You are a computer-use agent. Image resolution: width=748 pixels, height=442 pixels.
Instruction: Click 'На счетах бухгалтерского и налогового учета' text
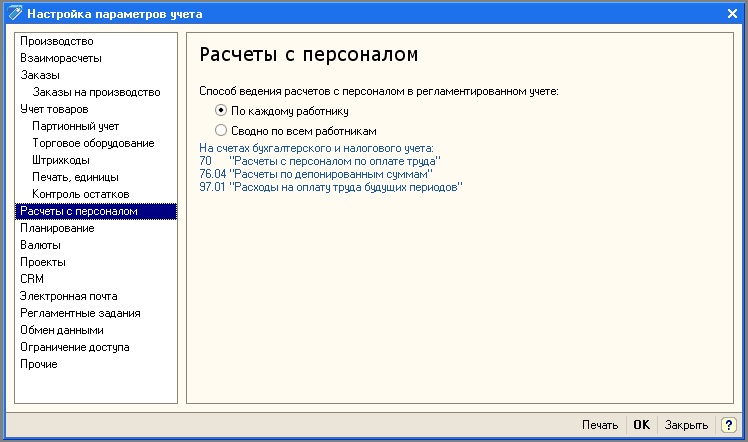tap(316, 148)
